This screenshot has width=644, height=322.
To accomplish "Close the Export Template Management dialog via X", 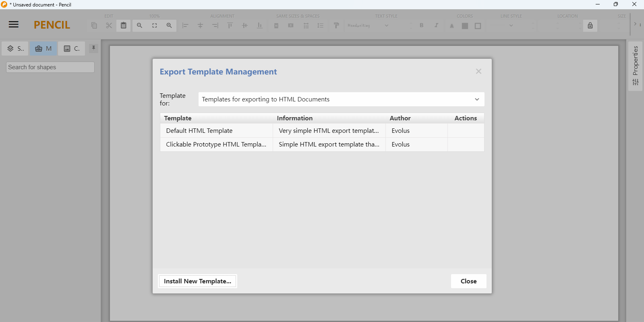I will [x=478, y=71].
